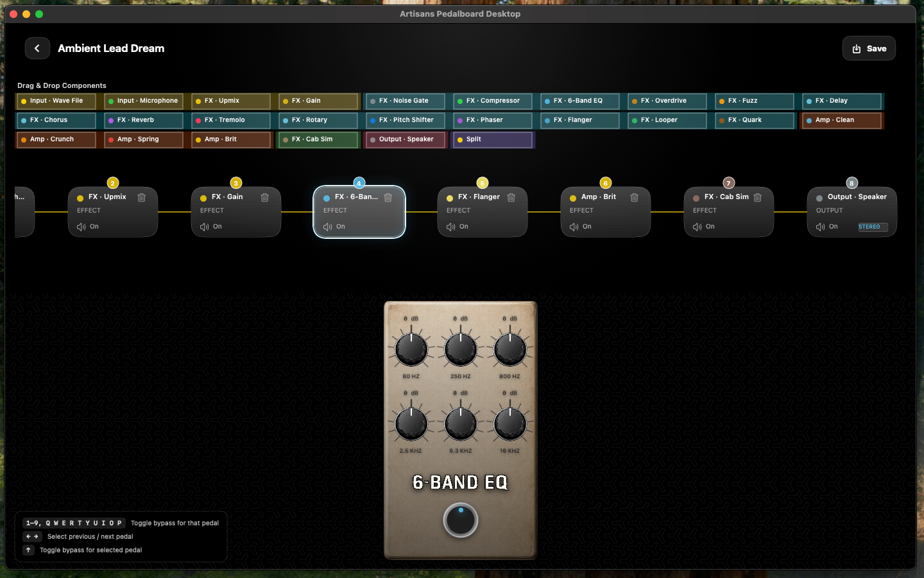Click the STEREO badge on Output Speaker
Viewport: 924px width, 578px height.
tap(873, 227)
